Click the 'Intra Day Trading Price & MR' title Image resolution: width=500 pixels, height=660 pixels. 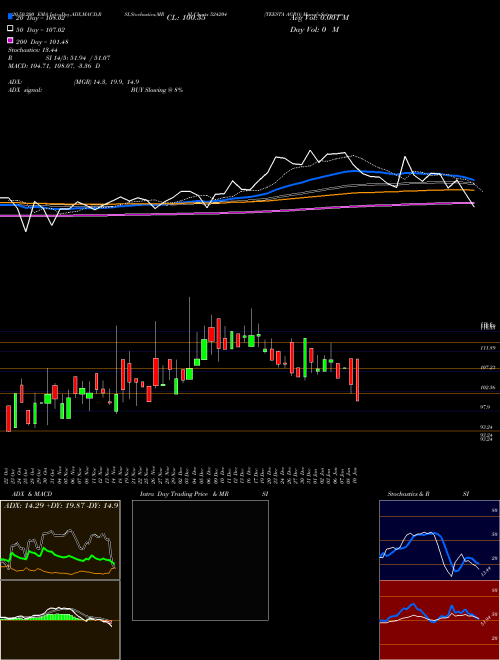point(184,494)
